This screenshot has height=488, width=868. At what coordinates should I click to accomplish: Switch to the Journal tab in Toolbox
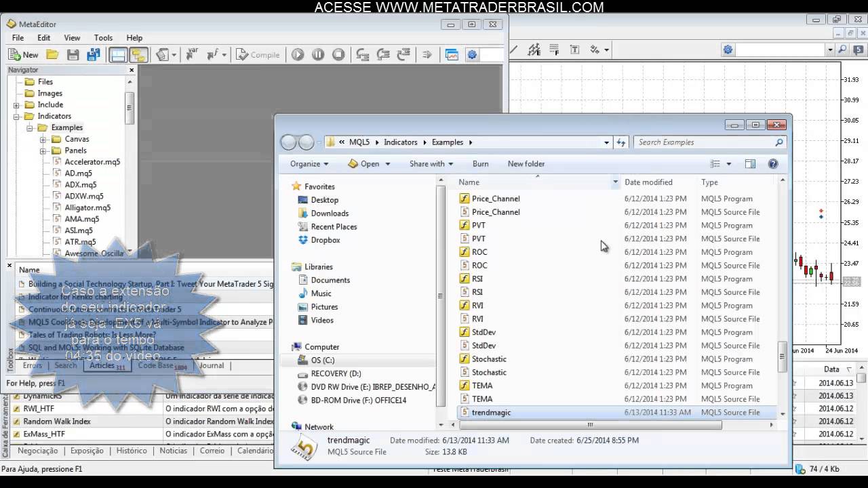212,365
